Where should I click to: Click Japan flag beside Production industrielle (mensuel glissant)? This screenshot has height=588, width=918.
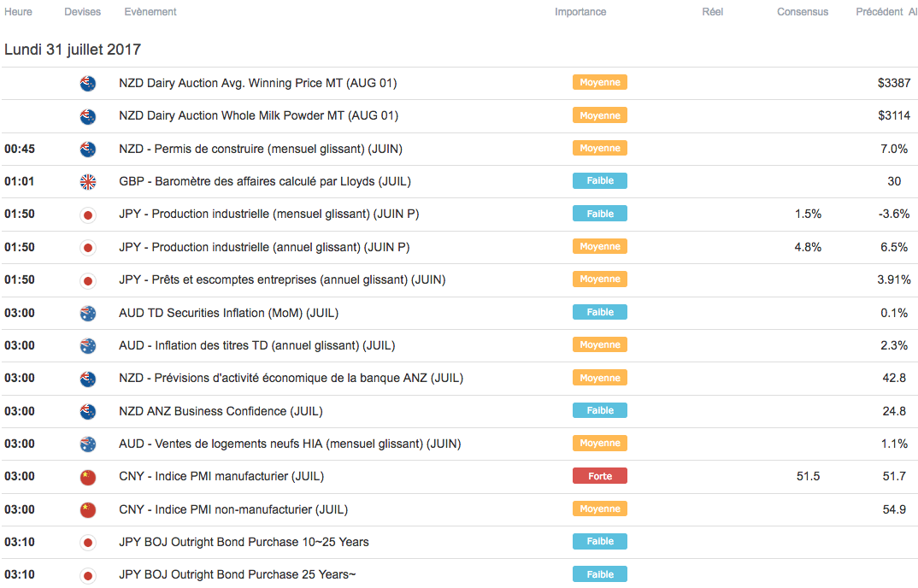pyautogui.click(x=87, y=215)
